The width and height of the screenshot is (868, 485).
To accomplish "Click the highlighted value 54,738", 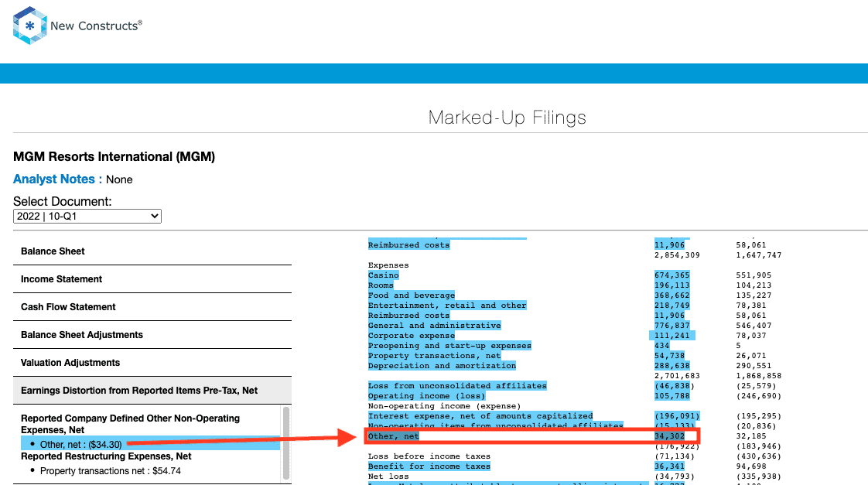I will tap(670, 356).
